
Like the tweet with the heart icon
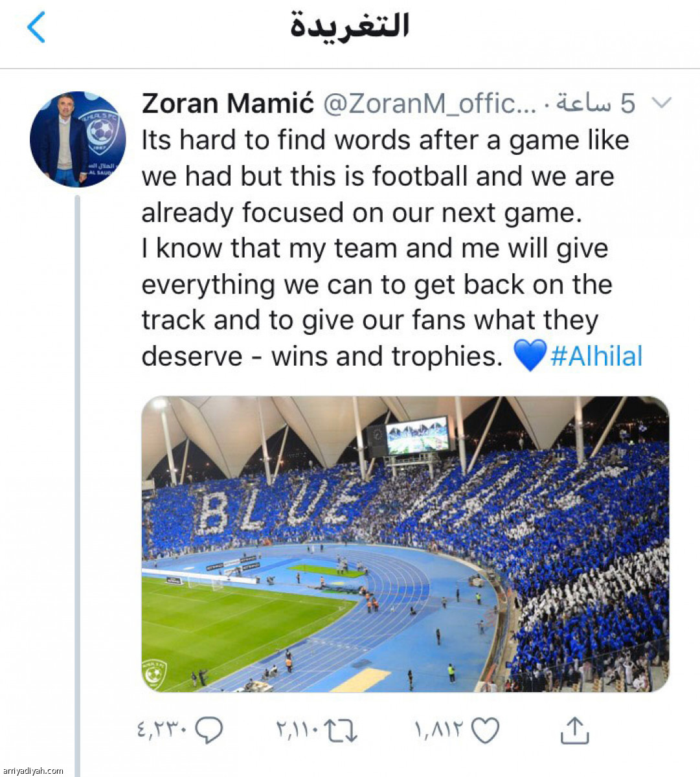point(485,731)
